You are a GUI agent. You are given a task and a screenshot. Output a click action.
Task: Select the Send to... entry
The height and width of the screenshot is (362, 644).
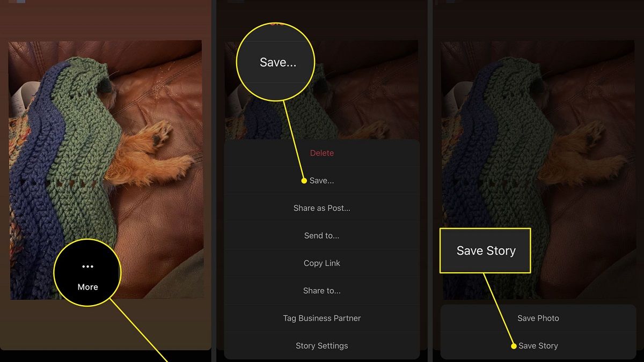click(x=321, y=235)
